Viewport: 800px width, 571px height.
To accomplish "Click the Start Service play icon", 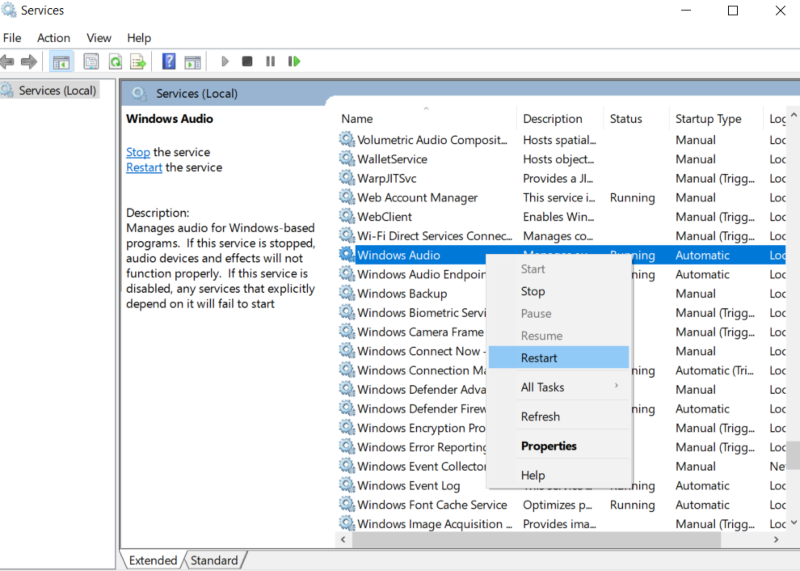I will [x=224, y=62].
